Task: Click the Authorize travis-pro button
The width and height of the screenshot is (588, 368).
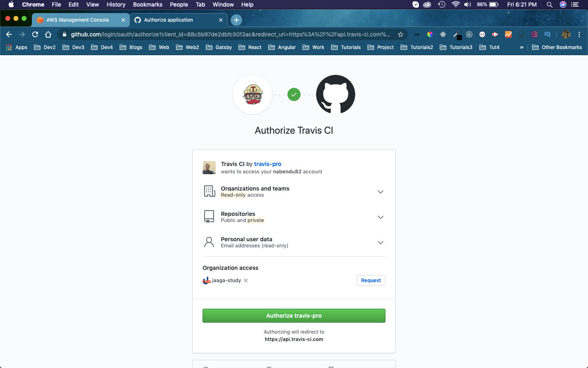Action: tap(294, 316)
